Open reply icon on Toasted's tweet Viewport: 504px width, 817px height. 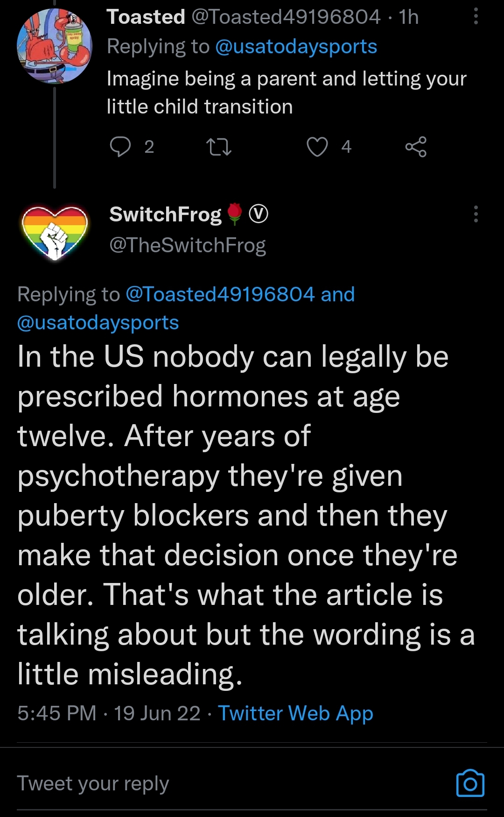point(120,147)
